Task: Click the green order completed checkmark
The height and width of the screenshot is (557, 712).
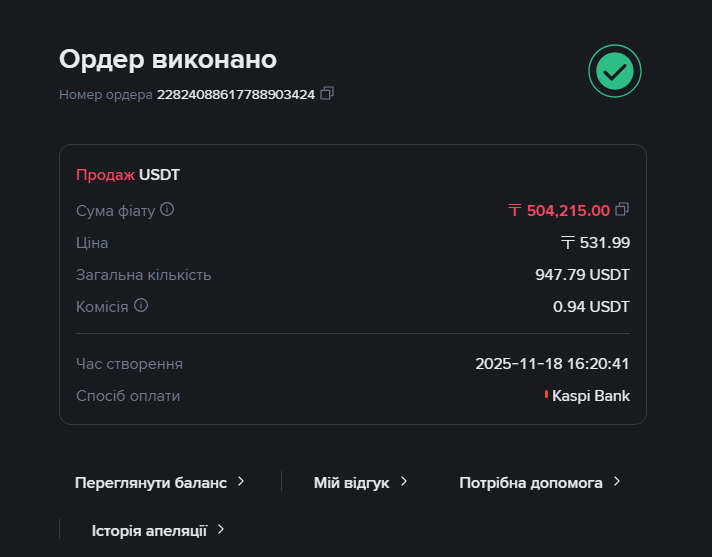Action: pos(614,71)
